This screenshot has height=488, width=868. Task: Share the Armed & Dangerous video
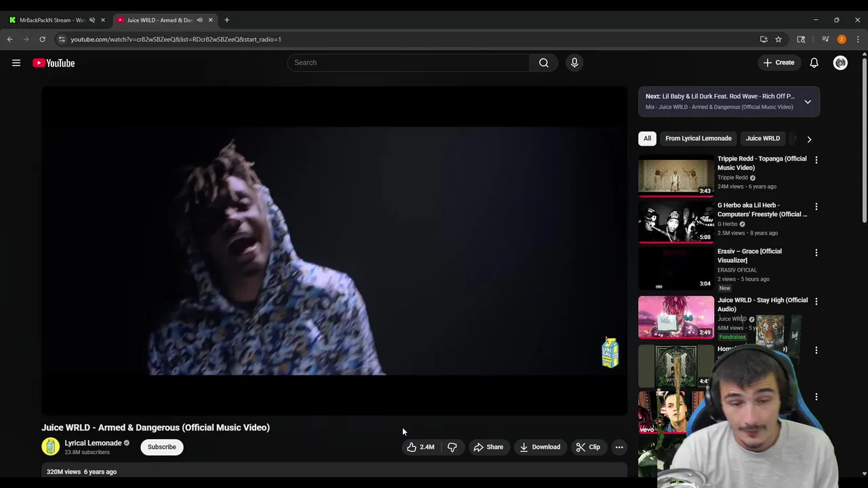point(488,447)
